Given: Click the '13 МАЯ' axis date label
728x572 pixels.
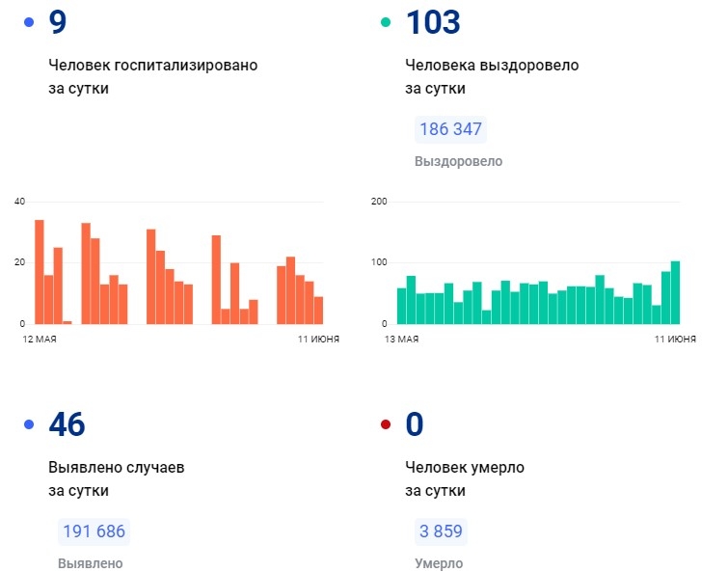Looking at the screenshot, I should click(x=401, y=339).
